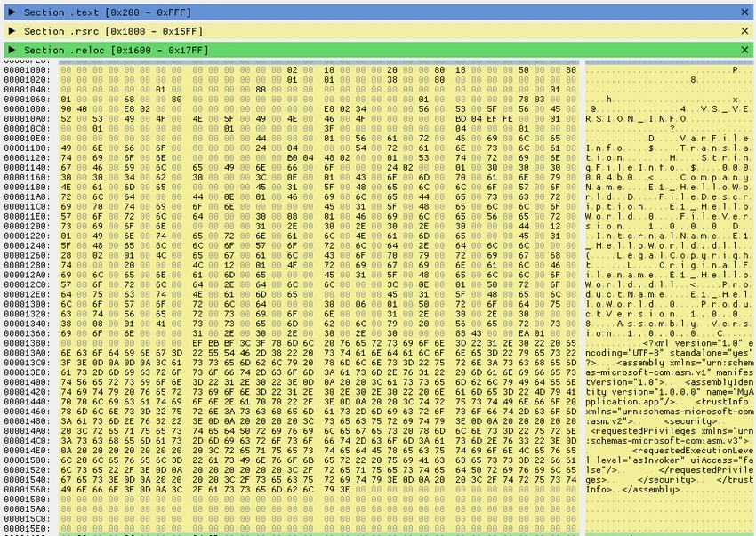
Task: Click the 'EF BB BF' bytes at row 00001380
Action: (x=213, y=343)
